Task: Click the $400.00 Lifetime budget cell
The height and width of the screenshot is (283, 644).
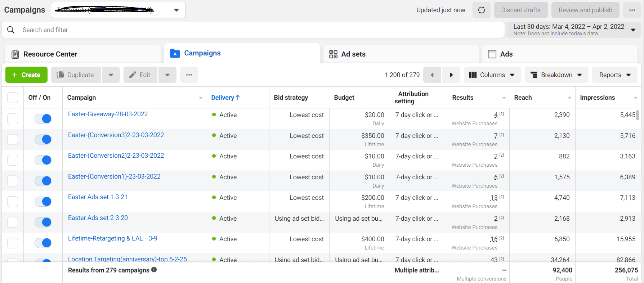Action: click(359, 243)
